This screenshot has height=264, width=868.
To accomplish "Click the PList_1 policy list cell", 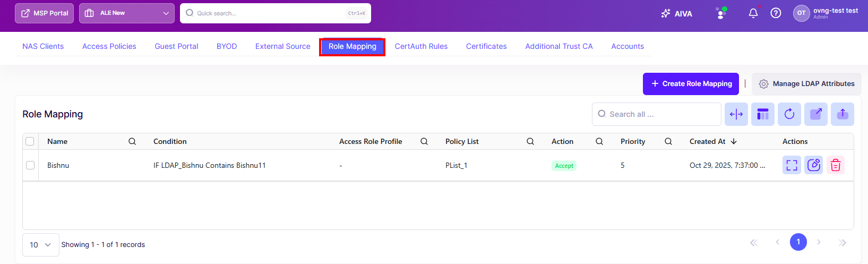I will [457, 165].
